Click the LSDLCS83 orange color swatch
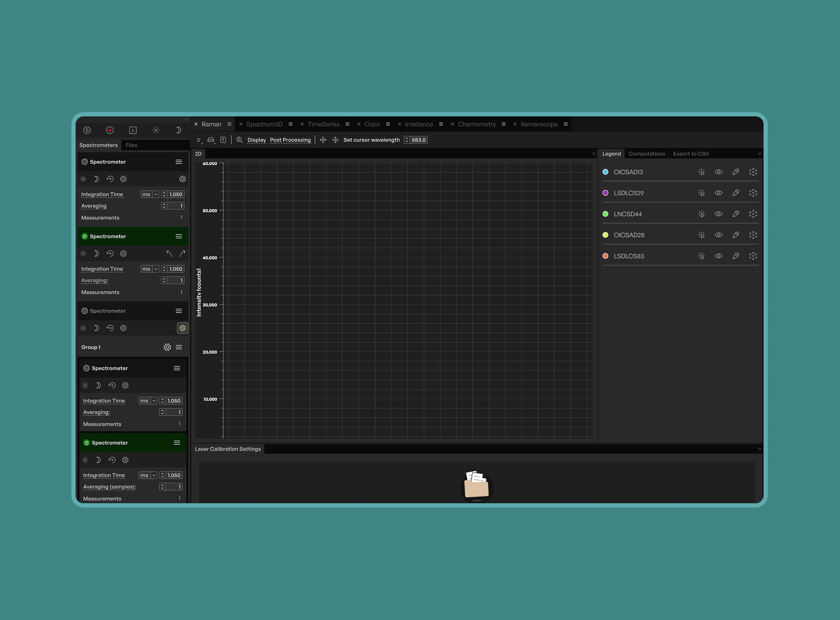This screenshot has height=620, width=840. tap(606, 256)
